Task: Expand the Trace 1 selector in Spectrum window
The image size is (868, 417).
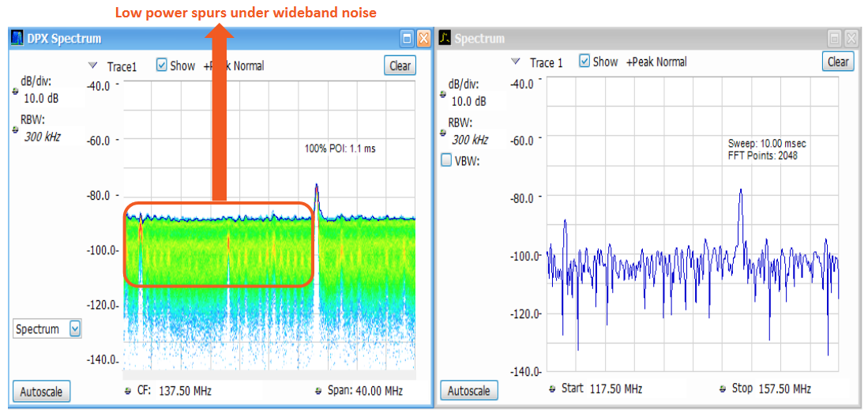Action: coord(516,62)
